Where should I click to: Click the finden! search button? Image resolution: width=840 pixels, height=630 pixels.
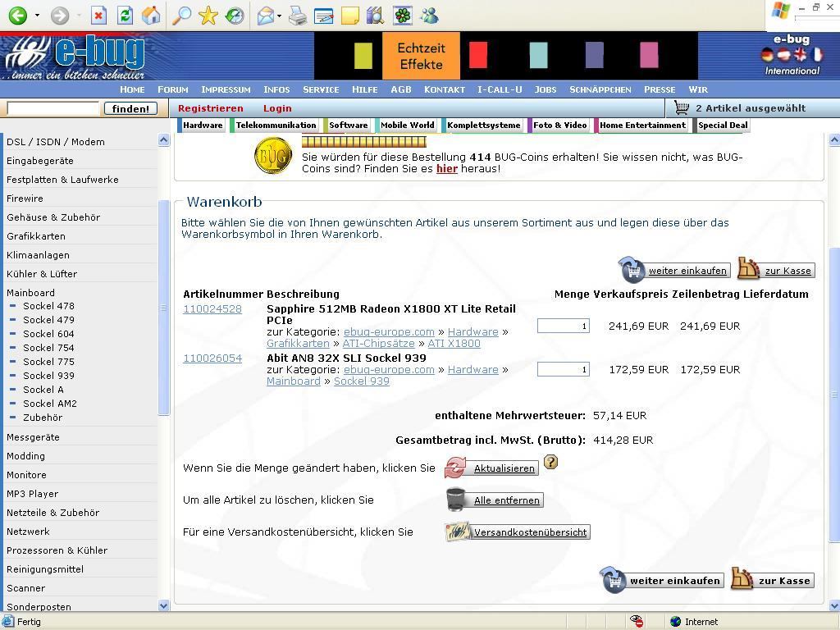coord(130,109)
